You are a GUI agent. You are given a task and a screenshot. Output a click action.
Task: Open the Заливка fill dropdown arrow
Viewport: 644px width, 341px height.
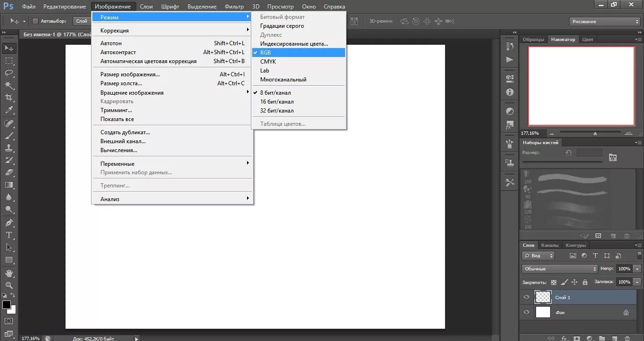(637, 282)
